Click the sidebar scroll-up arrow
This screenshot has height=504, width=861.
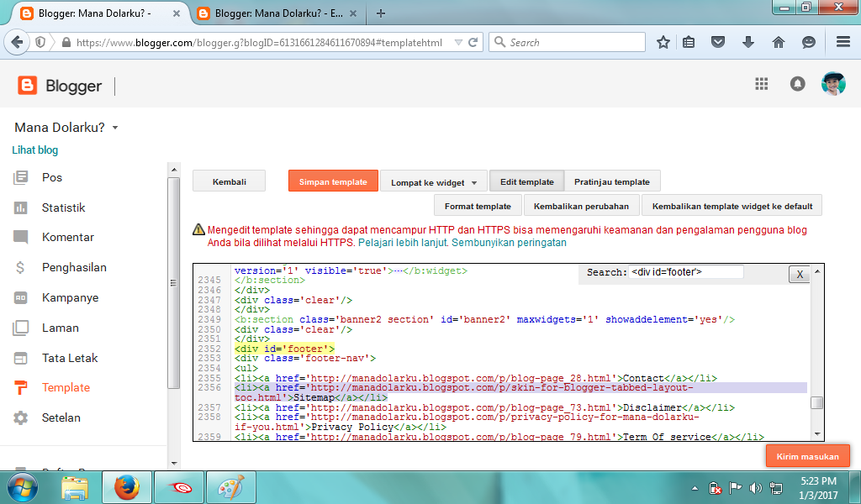coord(174,170)
